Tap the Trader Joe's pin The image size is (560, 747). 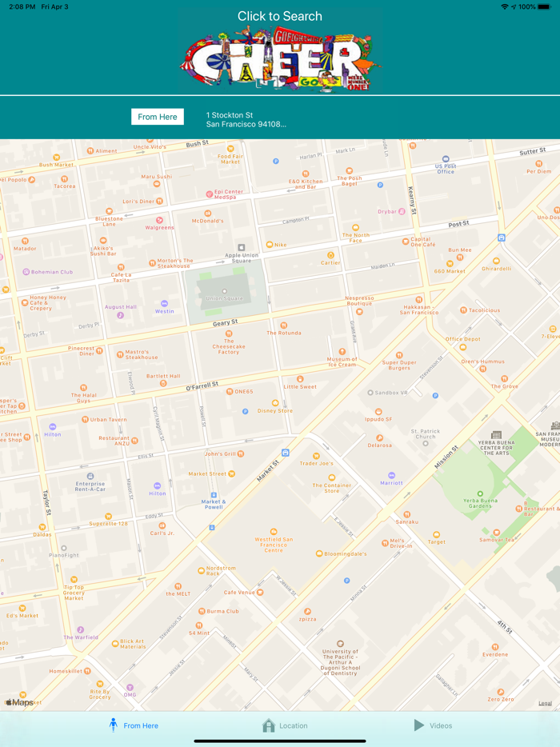[316, 456]
